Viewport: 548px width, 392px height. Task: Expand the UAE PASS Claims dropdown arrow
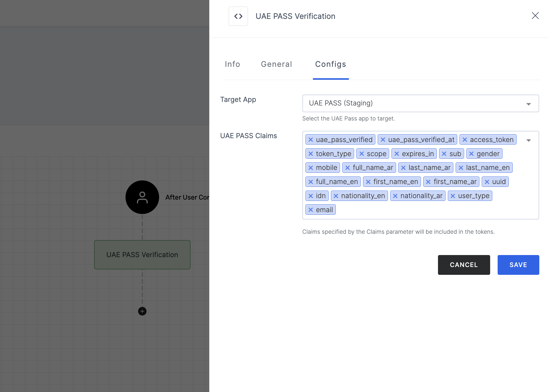coord(529,140)
